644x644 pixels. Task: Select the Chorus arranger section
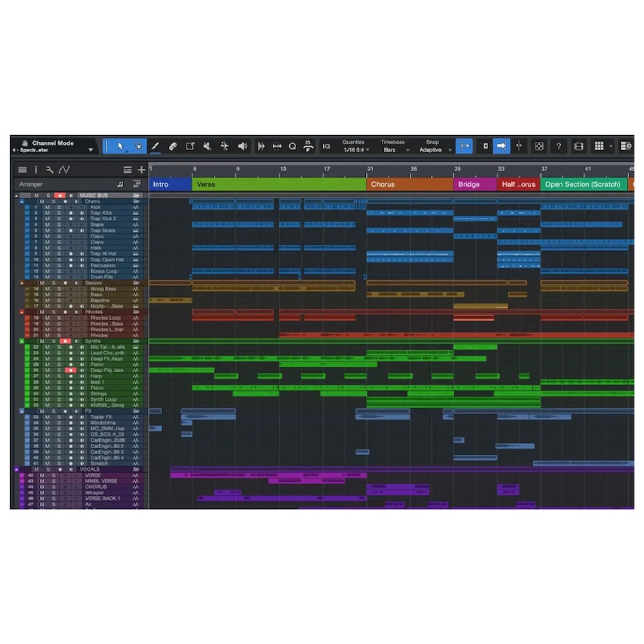pyautogui.click(x=384, y=185)
